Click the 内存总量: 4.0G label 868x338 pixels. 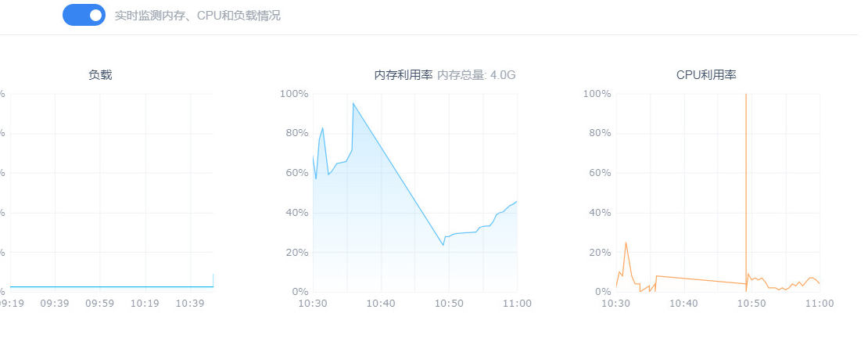click(x=476, y=75)
